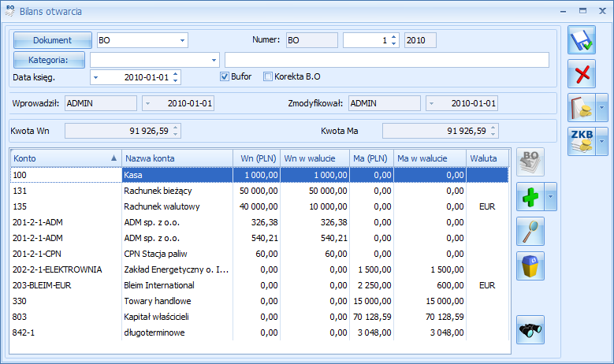
Task: Minimize the Bilans otwarcia window
Action: coord(563,11)
